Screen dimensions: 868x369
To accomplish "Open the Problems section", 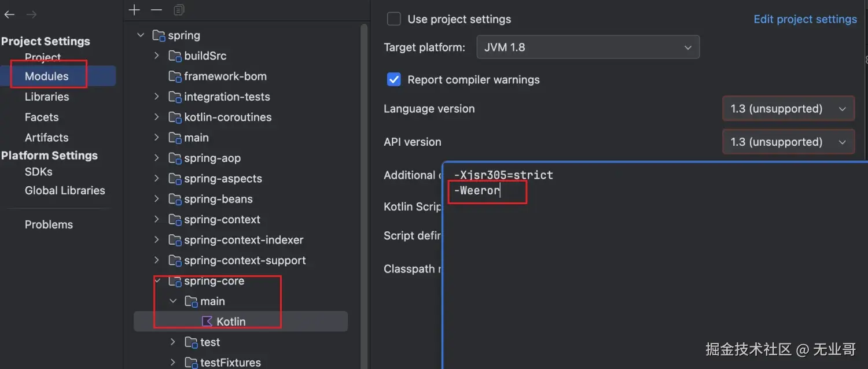I will click(x=49, y=224).
